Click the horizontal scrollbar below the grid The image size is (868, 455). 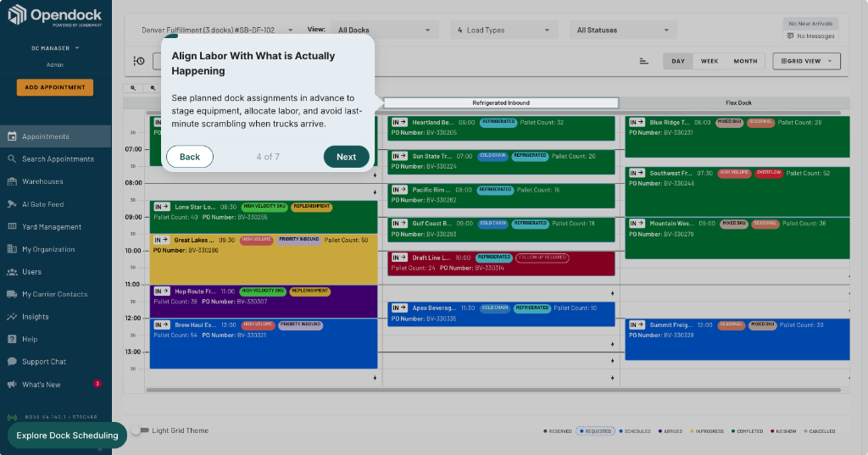click(493, 391)
